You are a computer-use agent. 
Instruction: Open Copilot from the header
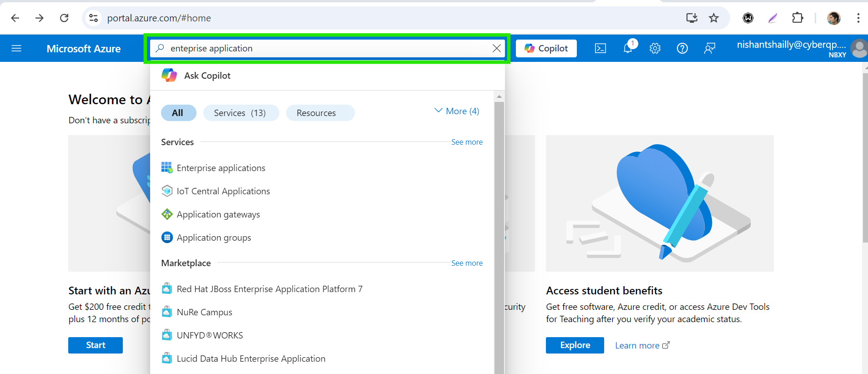[546, 48]
